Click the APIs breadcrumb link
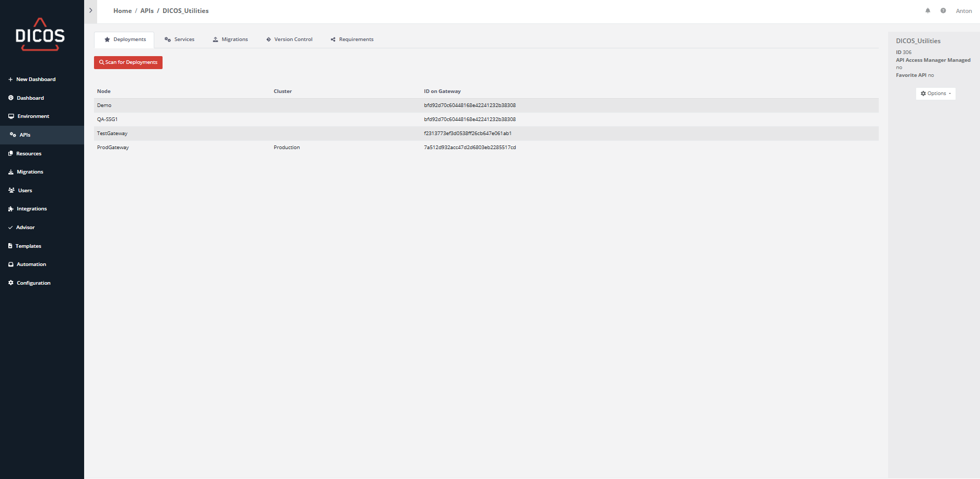Screen dimensions: 980x479 (147, 11)
